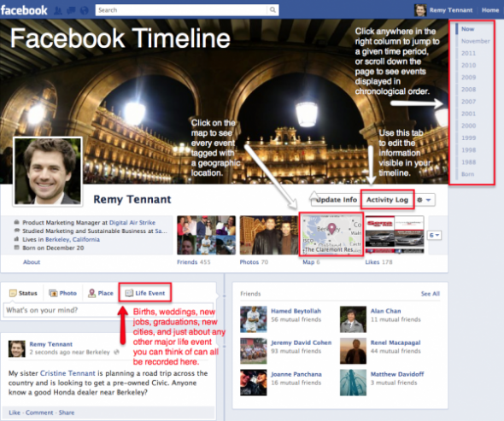The width and height of the screenshot is (504, 421).
Task: Like the post about Honda dealer
Action: pos(15,412)
